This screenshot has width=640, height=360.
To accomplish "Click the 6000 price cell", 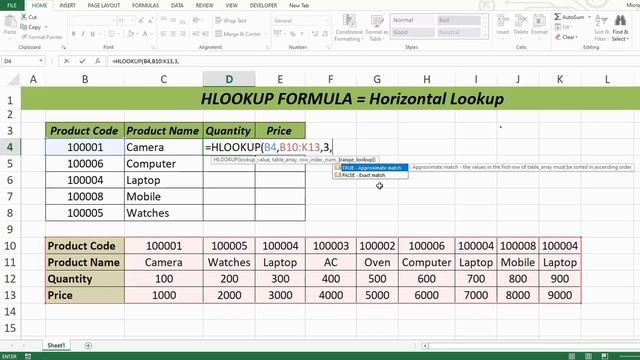I will pos(427,295).
